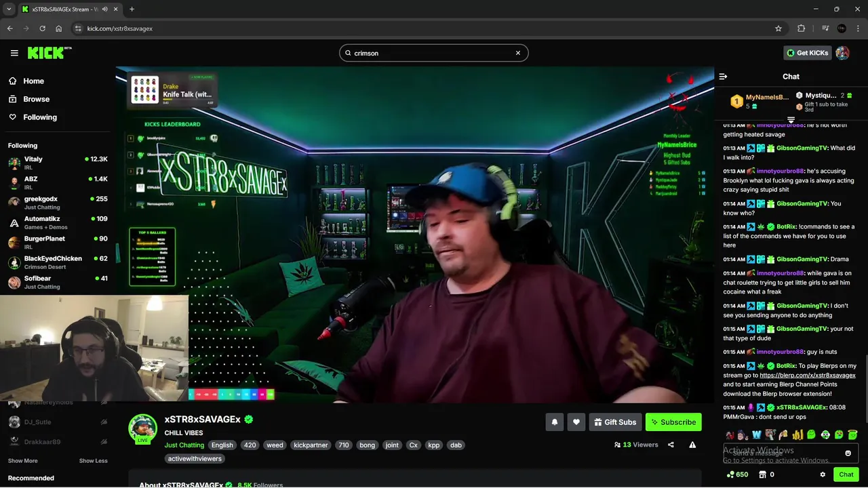Select the kickpartner tag
Image resolution: width=868 pixels, height=488 pixels.
coord(311,445)
